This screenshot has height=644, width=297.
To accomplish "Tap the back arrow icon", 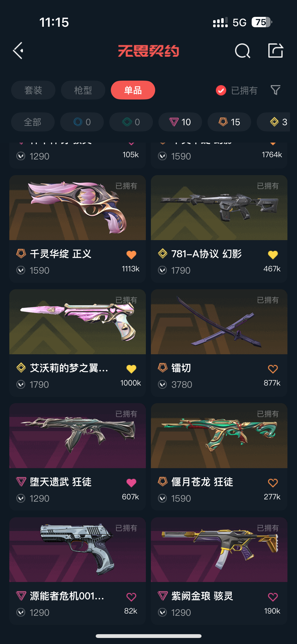I will (18, 51).
